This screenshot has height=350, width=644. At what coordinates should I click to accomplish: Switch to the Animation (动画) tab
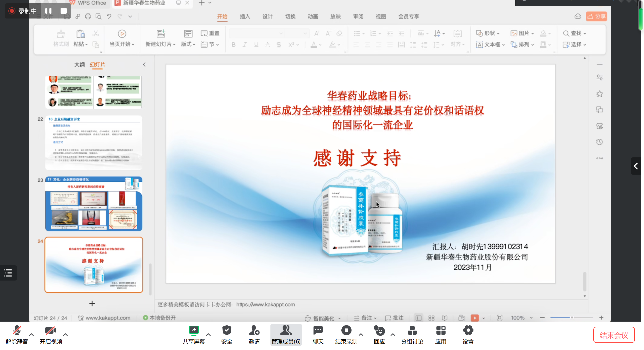coord(313,16)
